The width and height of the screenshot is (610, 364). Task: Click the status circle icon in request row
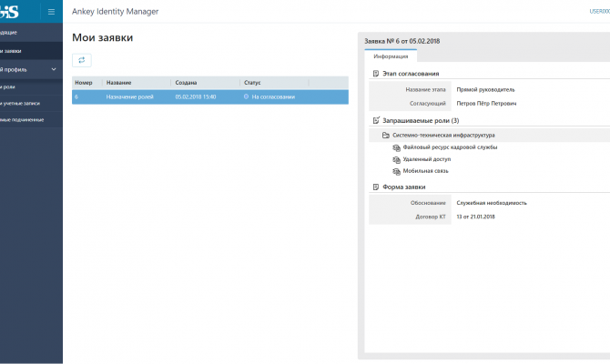click(x=246, y=96)
